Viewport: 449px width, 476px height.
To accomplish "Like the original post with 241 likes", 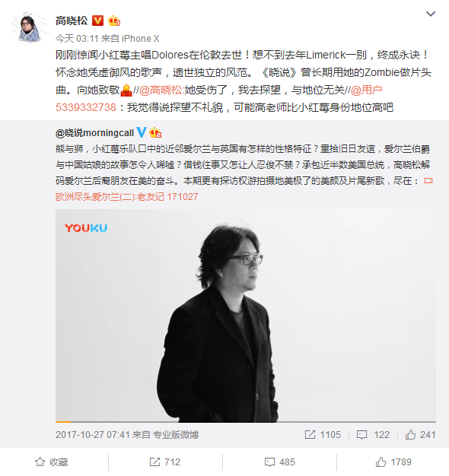I will 420,435.
